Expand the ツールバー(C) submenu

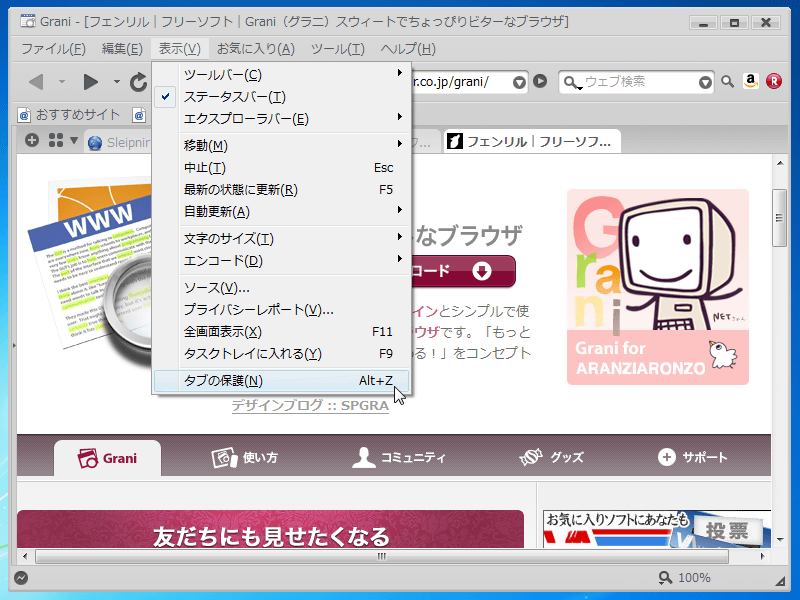(282, 74)
